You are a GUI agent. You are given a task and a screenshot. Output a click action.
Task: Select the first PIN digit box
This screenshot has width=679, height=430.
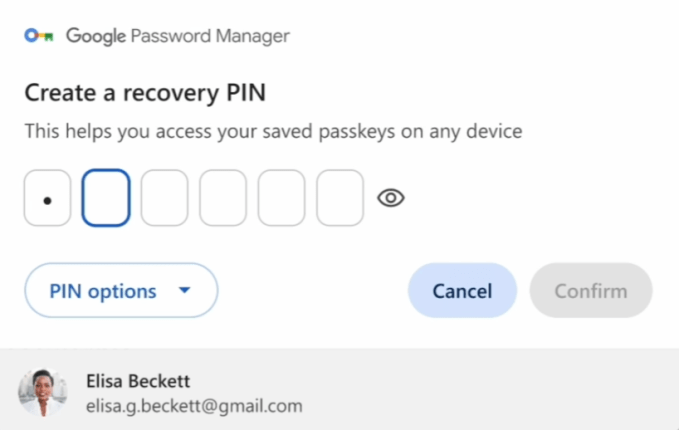click(47, 198)
